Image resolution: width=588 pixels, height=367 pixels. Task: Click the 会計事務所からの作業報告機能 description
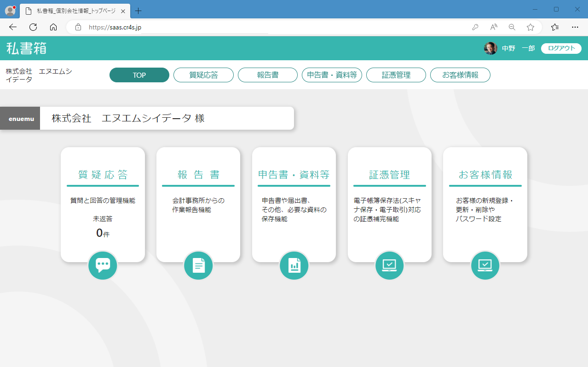coord(198,205)
